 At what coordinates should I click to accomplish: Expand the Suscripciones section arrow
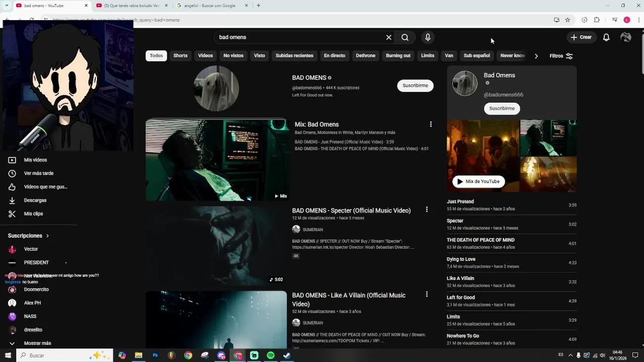pyautogui.click(x=48, y=236)
